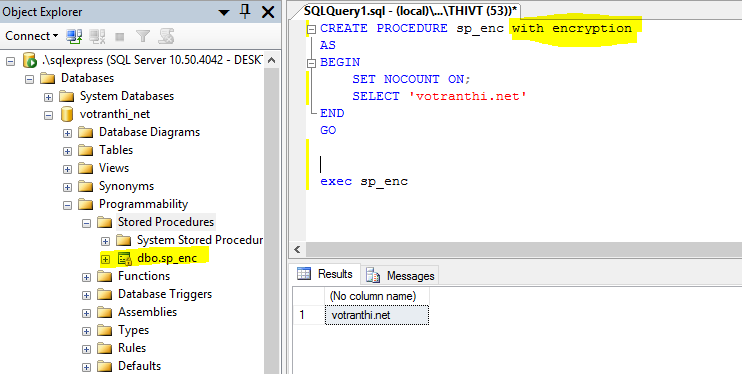Select dbo.sp_enc stored procedure
742x374 pixels.
click(167, 258)
